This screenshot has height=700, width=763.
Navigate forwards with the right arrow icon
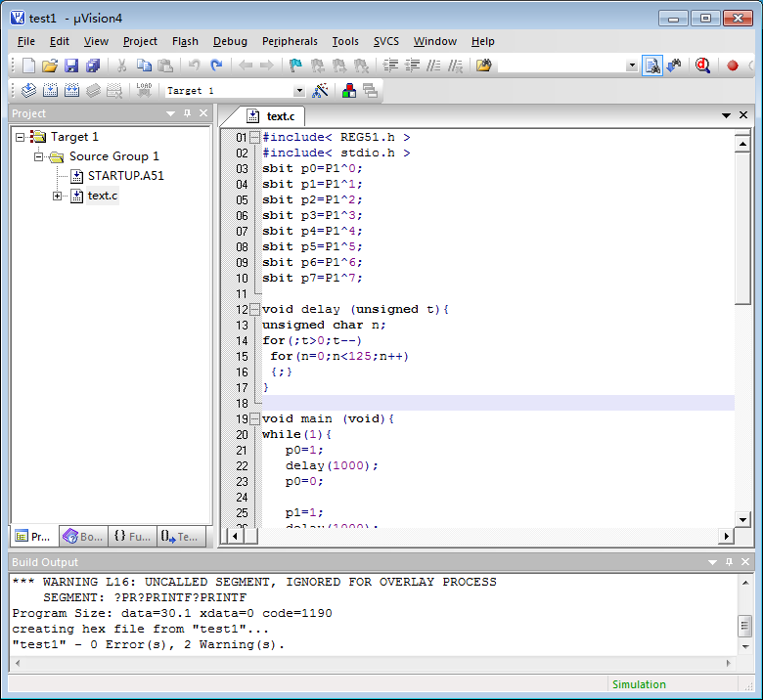coord(267,66)
